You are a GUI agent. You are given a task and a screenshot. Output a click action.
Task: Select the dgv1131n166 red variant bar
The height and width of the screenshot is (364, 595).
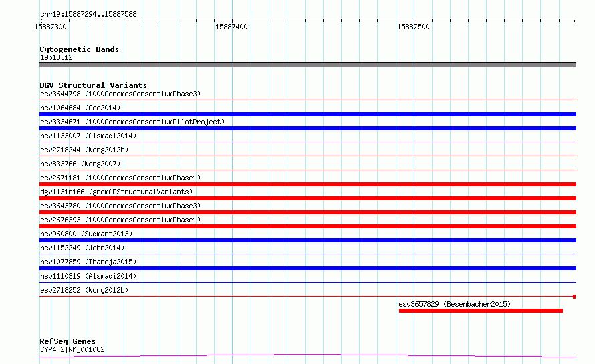pos(308,198)
